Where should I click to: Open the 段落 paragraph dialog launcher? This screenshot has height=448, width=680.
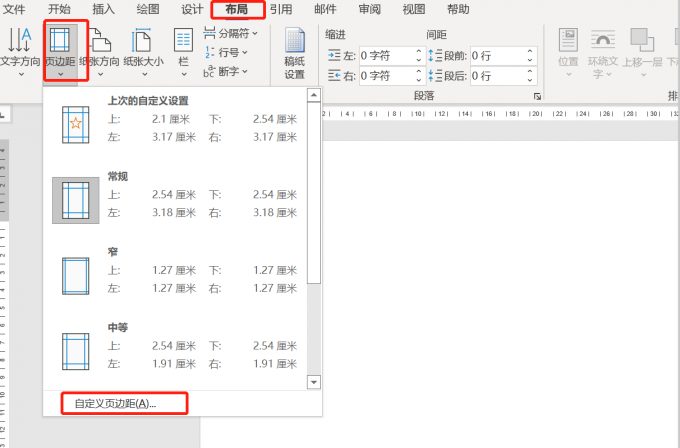(537, 96)
